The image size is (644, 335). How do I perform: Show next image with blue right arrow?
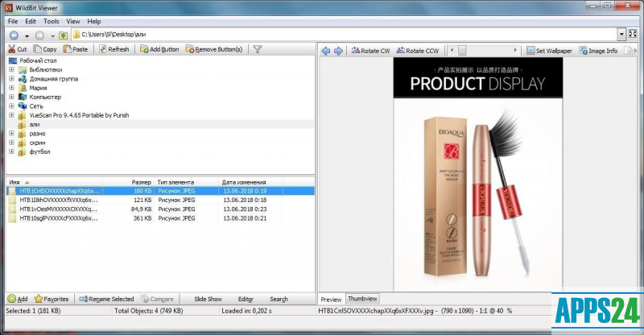point(338,51)
